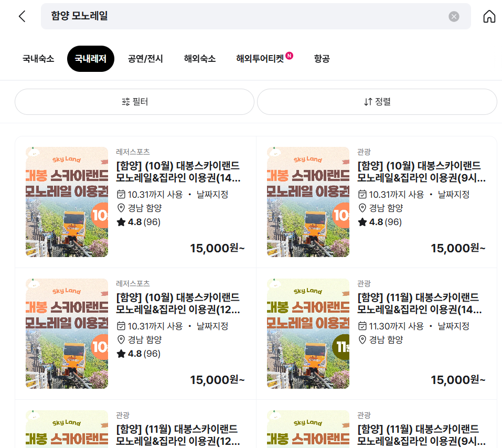The image size is (502, 448).
Task: Open thumbnail of 10월 이용권(12... listing
Action: (x=67, y=333)
